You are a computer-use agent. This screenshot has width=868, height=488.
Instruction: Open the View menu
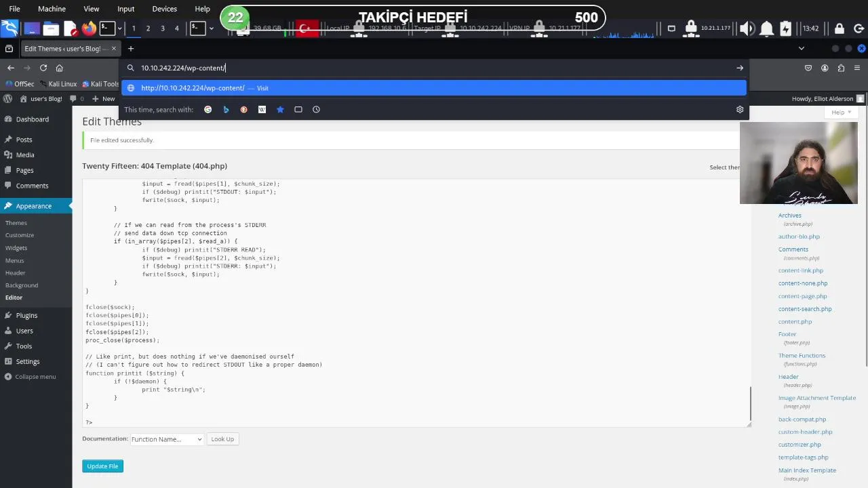[91, 9]
